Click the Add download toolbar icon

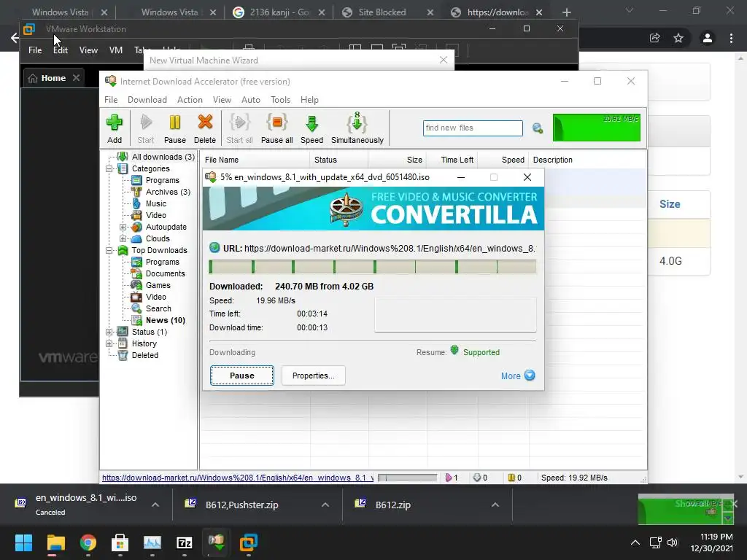[115, 128]
